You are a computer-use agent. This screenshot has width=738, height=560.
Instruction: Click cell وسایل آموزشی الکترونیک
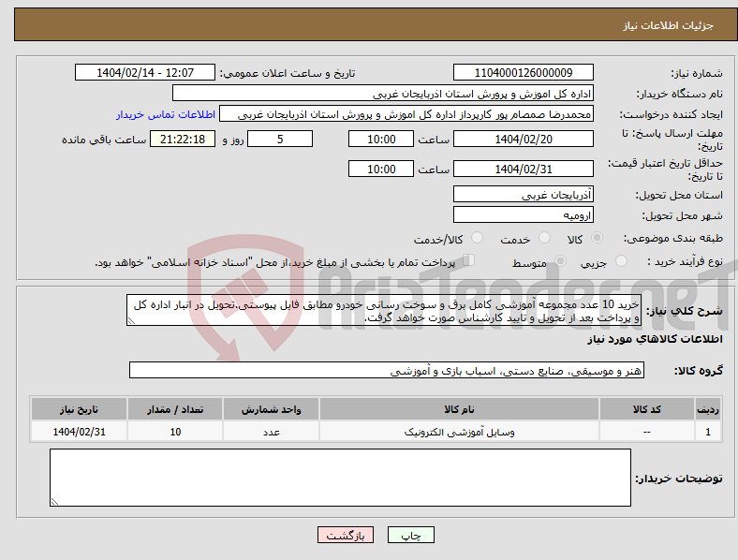459,432
